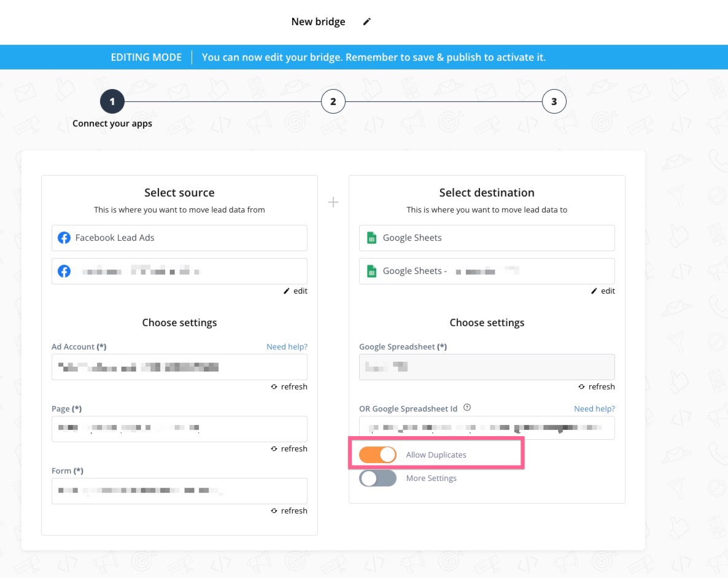Refresh the Ad Account list
The image size is (728, 578).
288,386
